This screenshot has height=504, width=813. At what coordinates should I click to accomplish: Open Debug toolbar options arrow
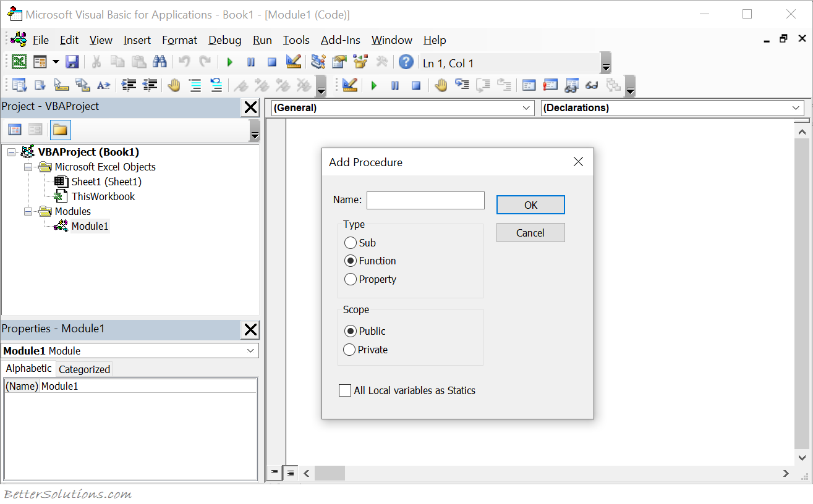pos(630,86)
